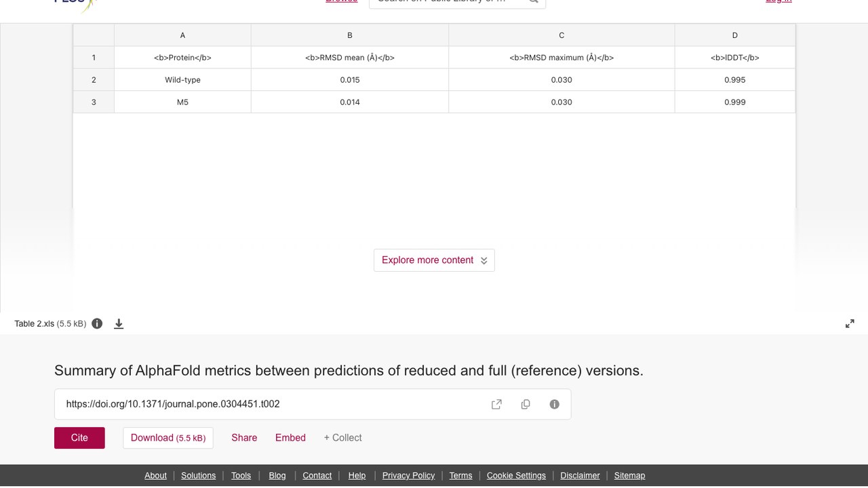Screen dimensions: 868x488
Task: Open the Tools footer link
Action: pos(241,476)
